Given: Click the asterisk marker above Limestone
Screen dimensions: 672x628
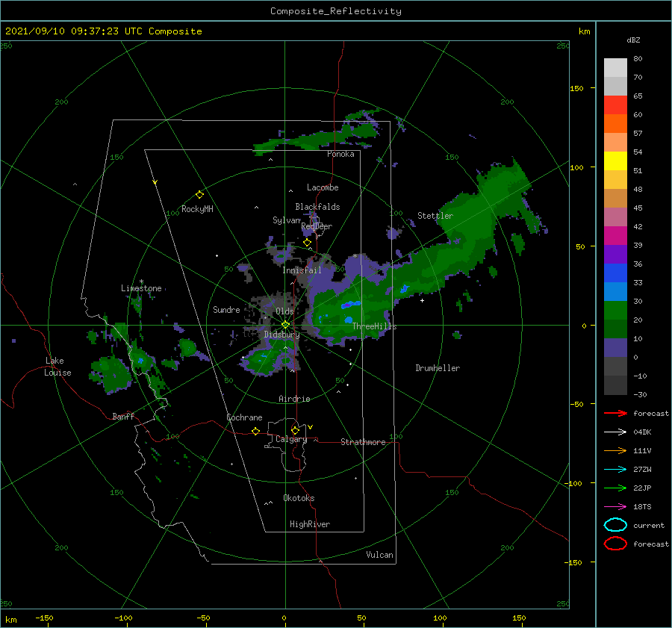Looking at the screenshot, I should [141, 282].
